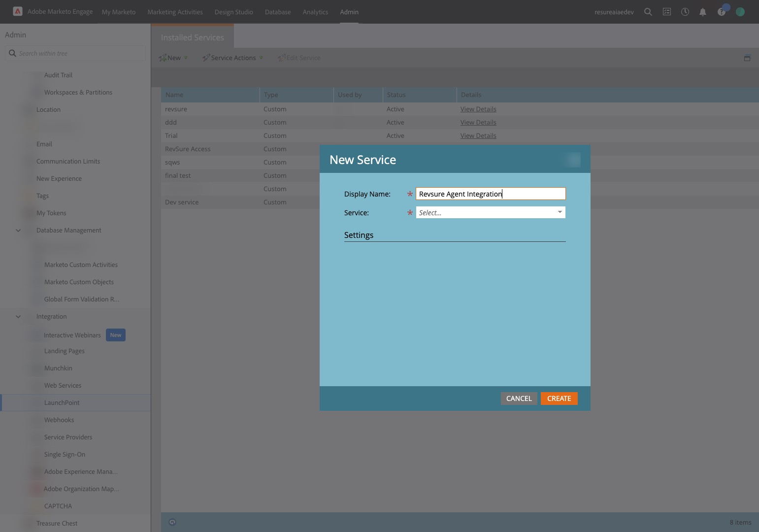Select CAPTCHA in tree
The image size is (759, 532).
pyautogui.click(x=58, y=506)
